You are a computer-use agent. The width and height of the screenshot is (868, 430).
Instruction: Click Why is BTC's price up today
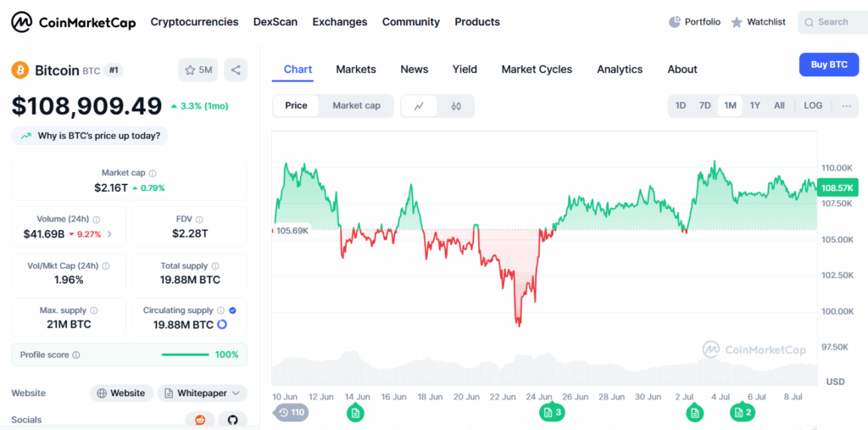click(90, 136)
